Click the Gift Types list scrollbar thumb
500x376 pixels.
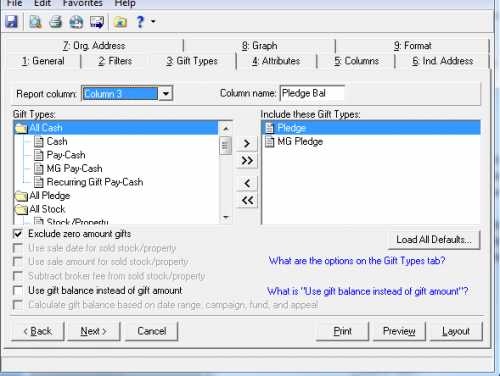tap(225, 145)
